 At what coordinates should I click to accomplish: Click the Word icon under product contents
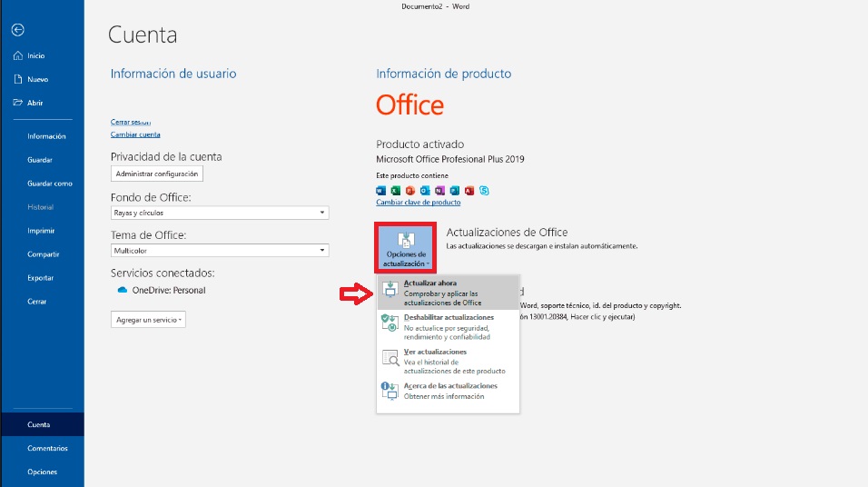pyautogui.click(x=381, y=191)
